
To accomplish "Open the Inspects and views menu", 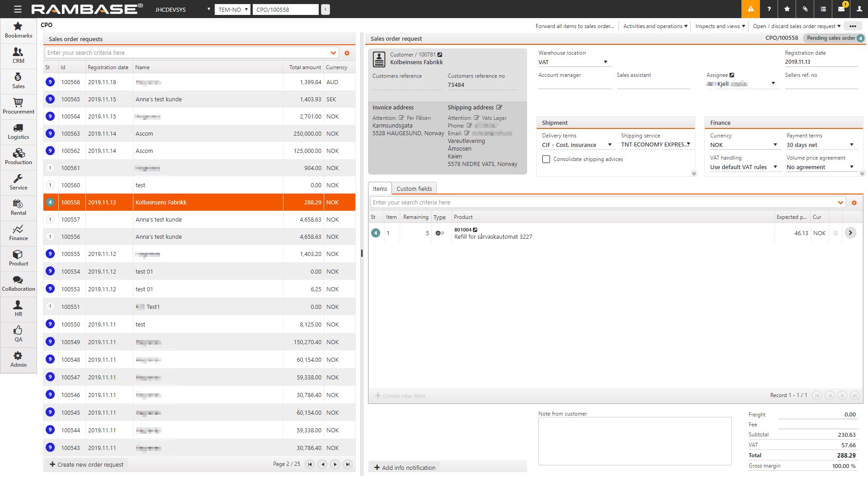I will pyautogui.click(x=720, y=26).
